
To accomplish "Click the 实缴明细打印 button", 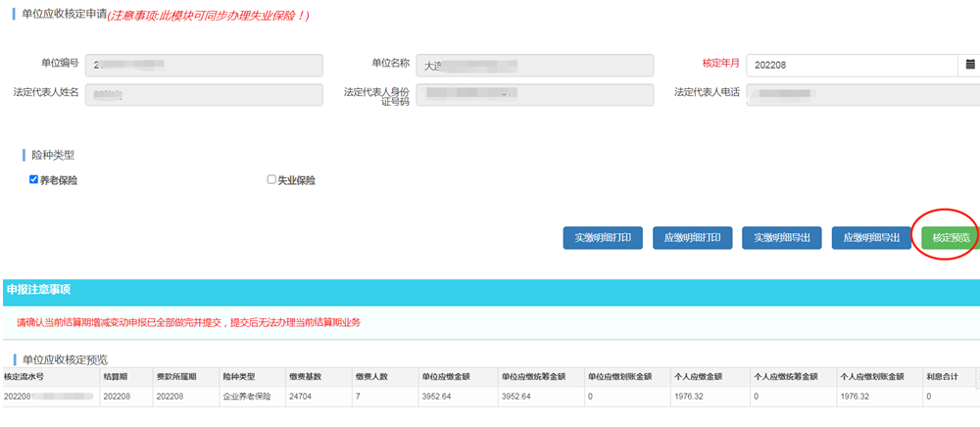I will tap(603, 237).
